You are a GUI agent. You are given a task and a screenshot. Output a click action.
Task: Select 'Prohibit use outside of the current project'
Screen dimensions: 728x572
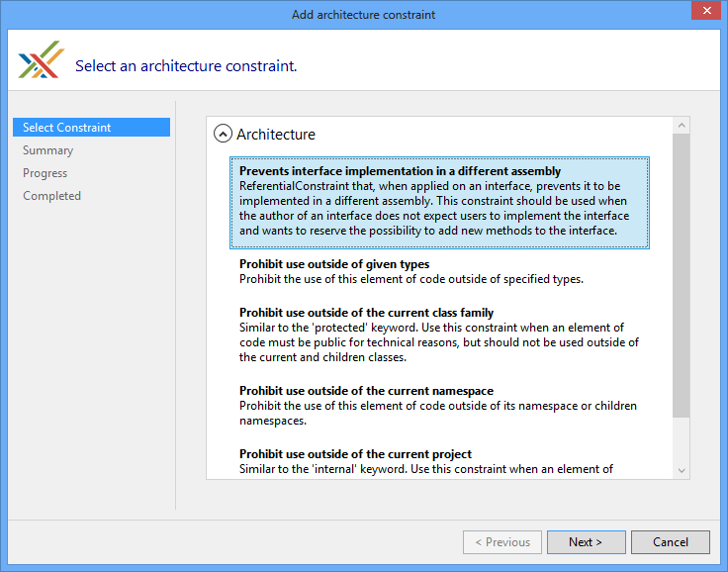pyautogui.click(x=439, y=461)
